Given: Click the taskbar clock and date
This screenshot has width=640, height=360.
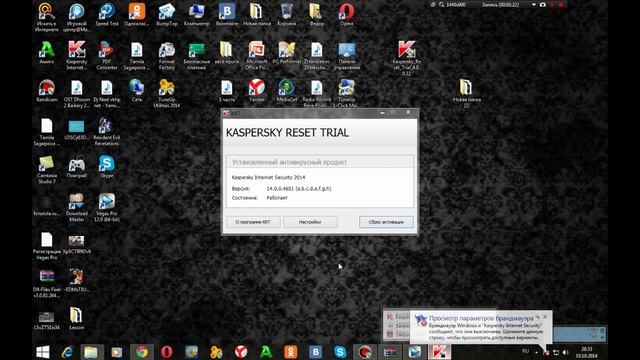Looking at the screenshot, I should tap(587, 352).
